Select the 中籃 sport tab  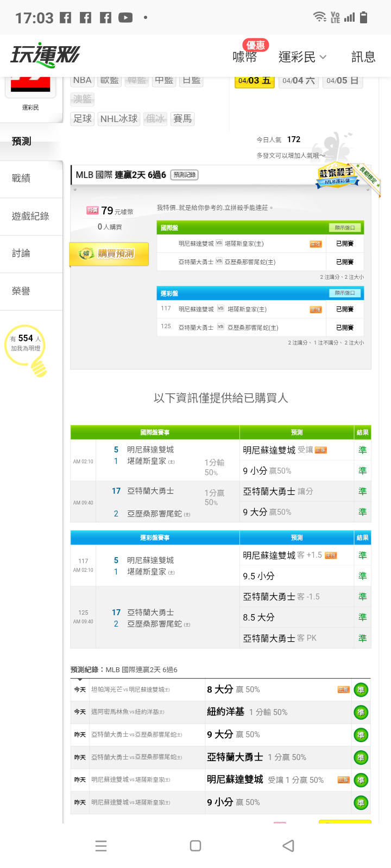coord(164,80)
